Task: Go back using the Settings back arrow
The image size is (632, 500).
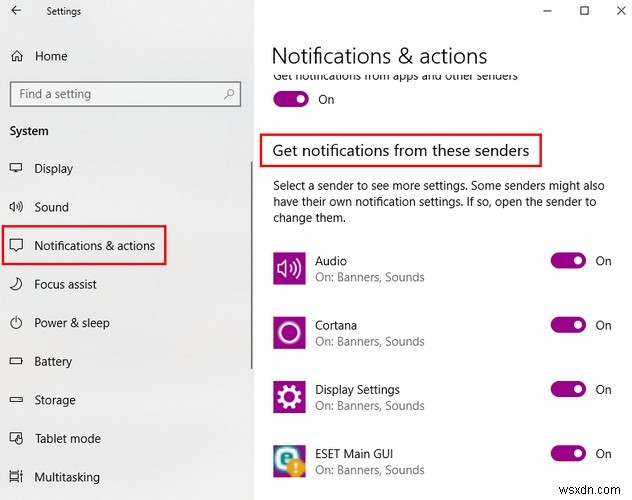Action: tap(16, 10)
